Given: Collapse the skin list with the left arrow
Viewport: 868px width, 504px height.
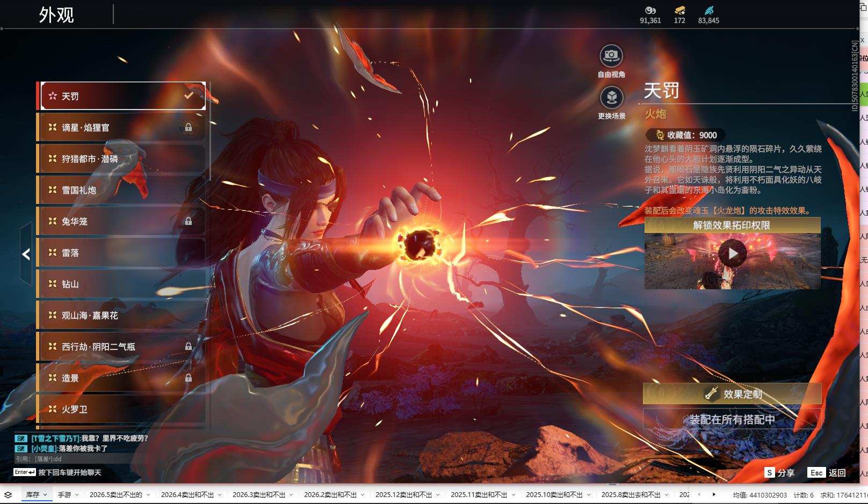Looking at the screenshot, I should click(26, 254).
